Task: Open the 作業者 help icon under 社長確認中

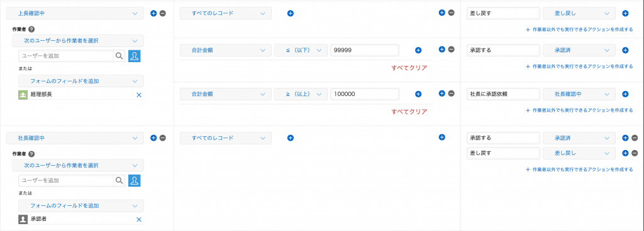Action: click(x=31, y=154)
